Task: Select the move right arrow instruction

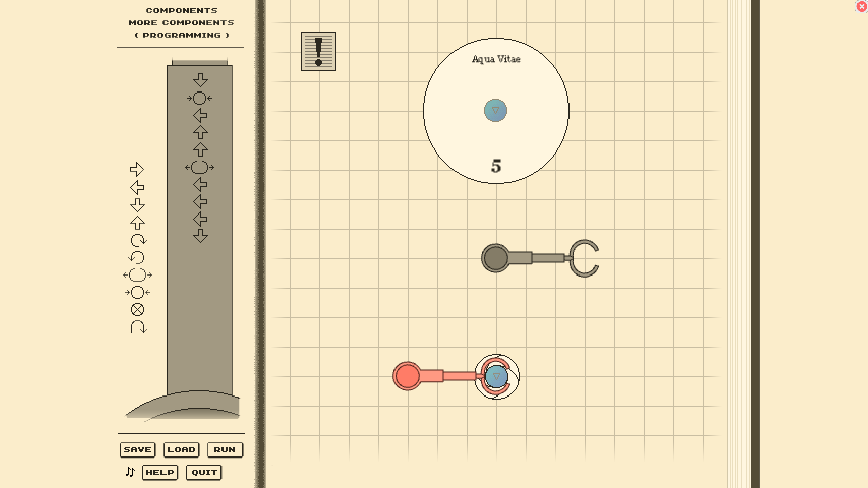Action: pyautogui.click(x=137, y=169)
